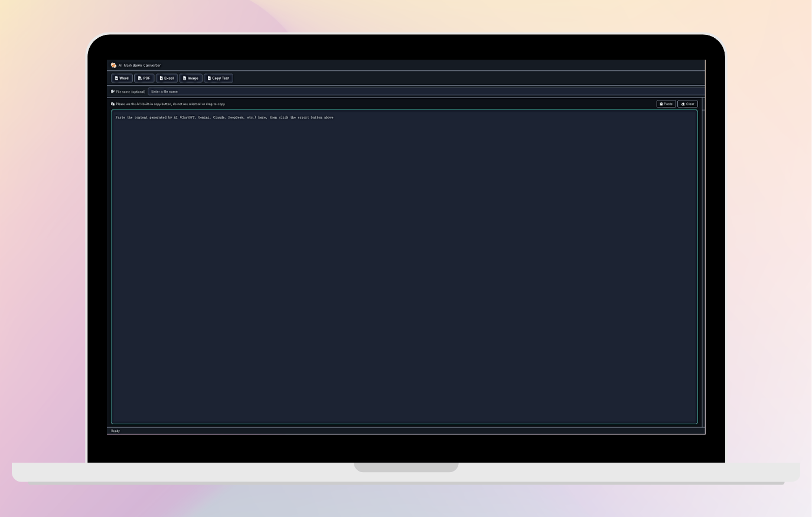This screenshot has height=517, width=812.
Task: Click the Paste button
Action: coord(666,104)
